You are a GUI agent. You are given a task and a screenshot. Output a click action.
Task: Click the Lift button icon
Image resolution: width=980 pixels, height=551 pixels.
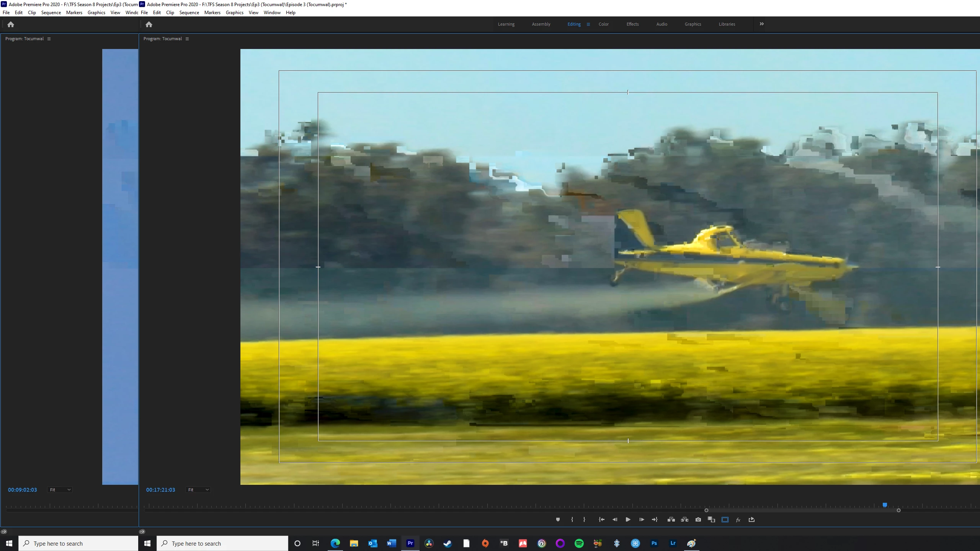671,520
